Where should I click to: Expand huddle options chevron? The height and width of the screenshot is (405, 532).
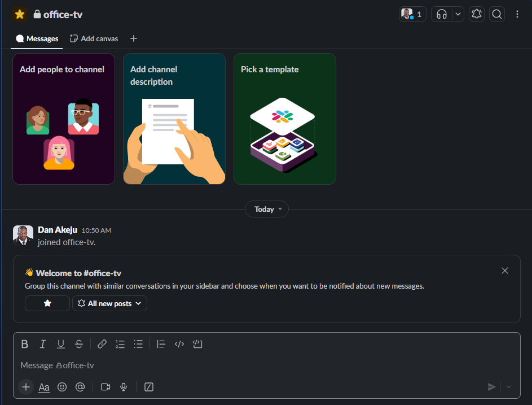[x=458, y=14]
